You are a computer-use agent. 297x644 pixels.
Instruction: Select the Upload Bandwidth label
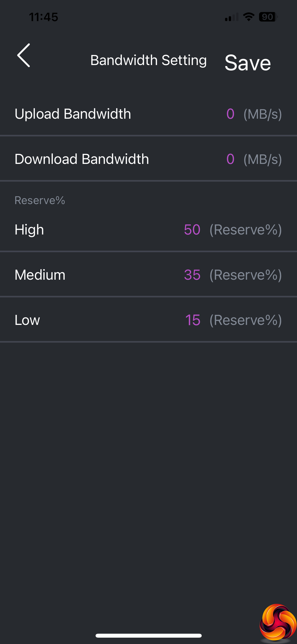pyautogui.click(x=73, y=114)
